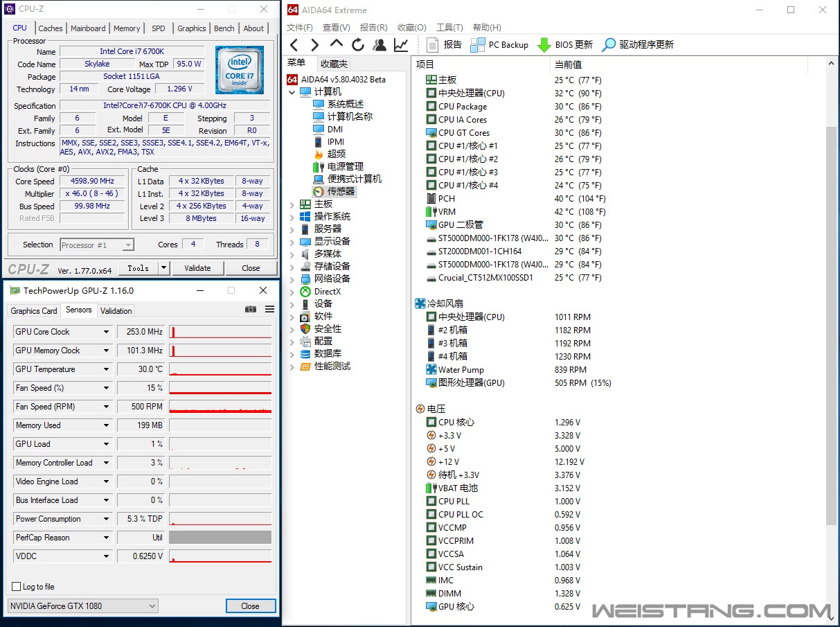Open the user icon in AIDA64 toolbar
840x627 pixels.
(379, 45)
